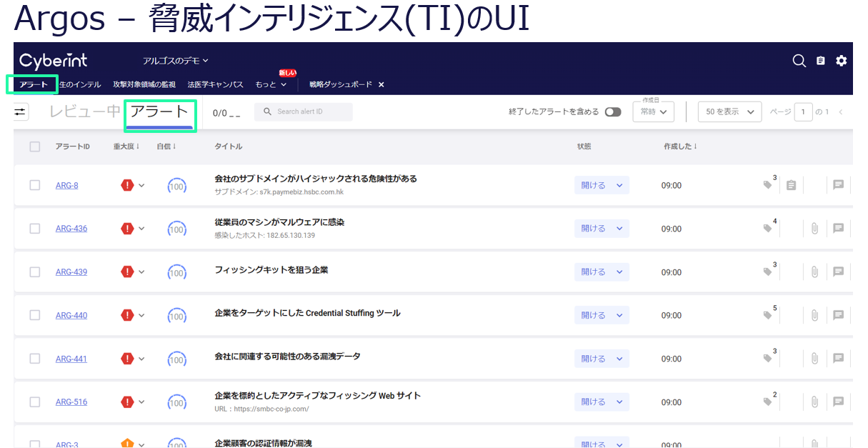Image resolution: width=868 pixels, height=448 pixels.
Task: Open comments for ARG-8
Action: (x=839, y=185)
